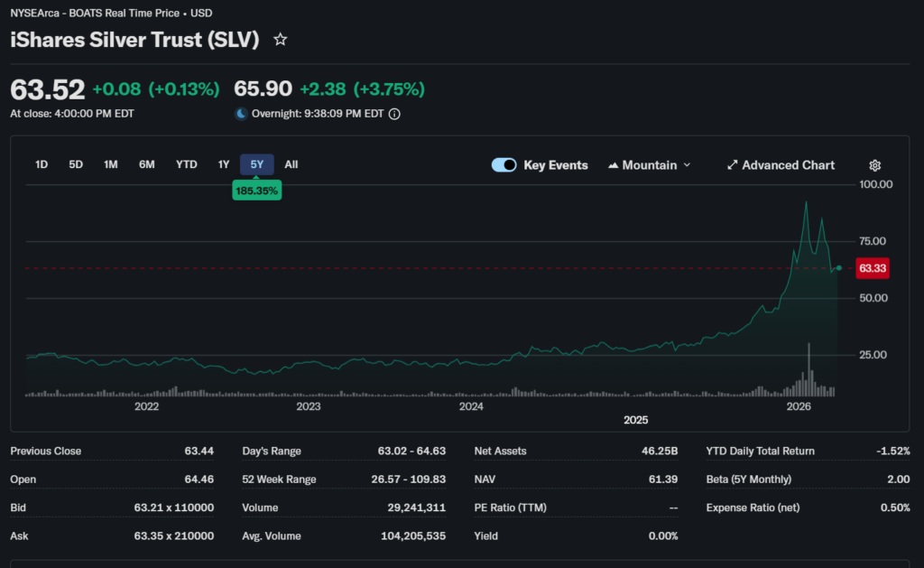Click the active 5Y range button

257,164
